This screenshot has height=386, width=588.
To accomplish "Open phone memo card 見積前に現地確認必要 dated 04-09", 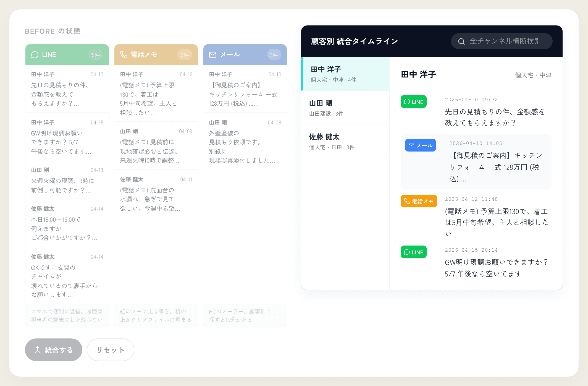I will pyautogui.click(x=156, y=146).
